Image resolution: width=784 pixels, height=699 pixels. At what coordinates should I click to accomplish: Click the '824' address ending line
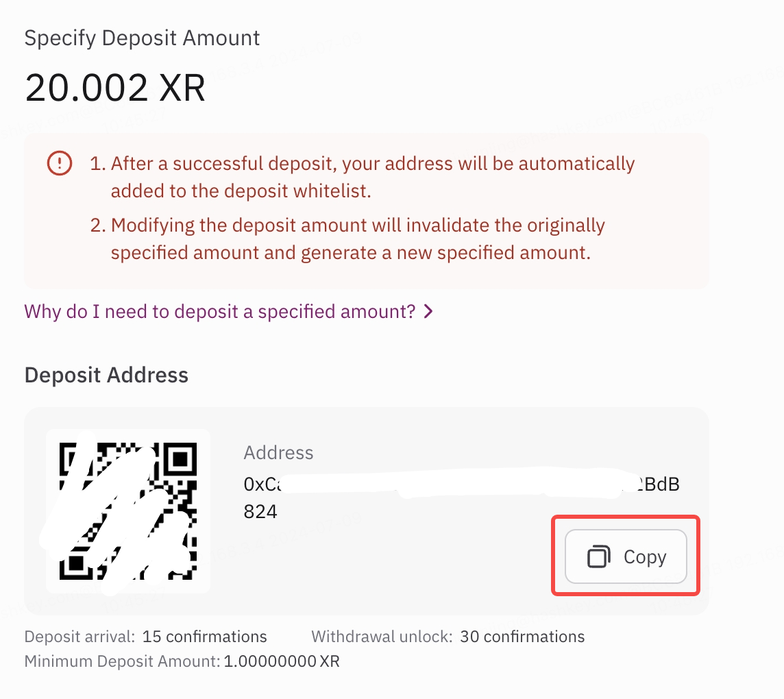click(260, 511)
